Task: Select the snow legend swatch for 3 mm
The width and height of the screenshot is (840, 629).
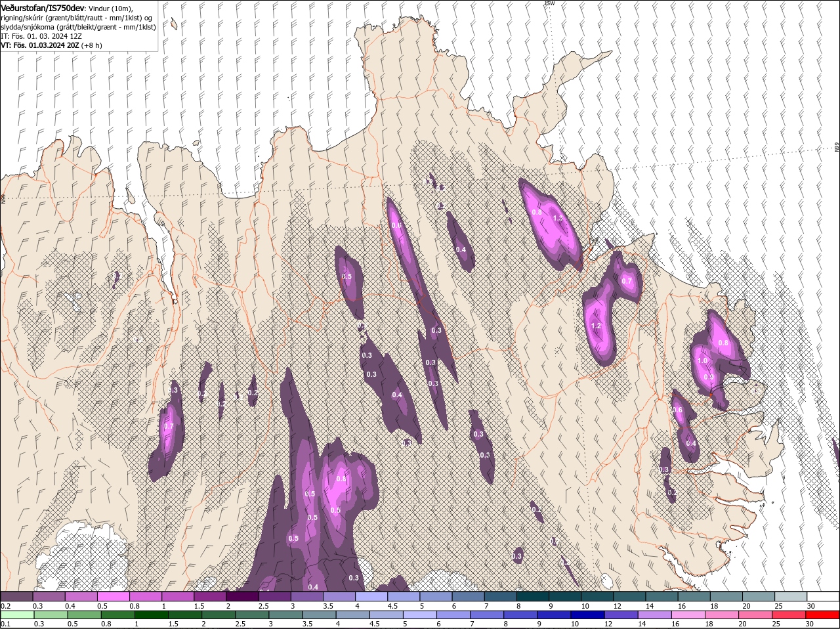Action: pos(306,596)
